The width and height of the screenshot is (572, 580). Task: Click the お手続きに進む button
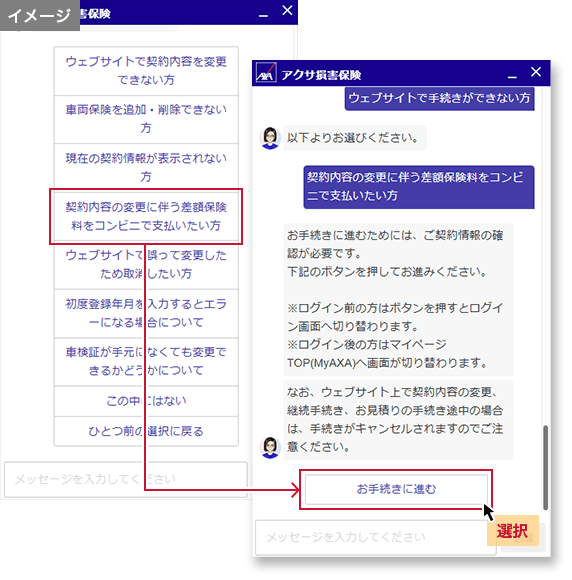pyautogui.click(x=396, y=489)
